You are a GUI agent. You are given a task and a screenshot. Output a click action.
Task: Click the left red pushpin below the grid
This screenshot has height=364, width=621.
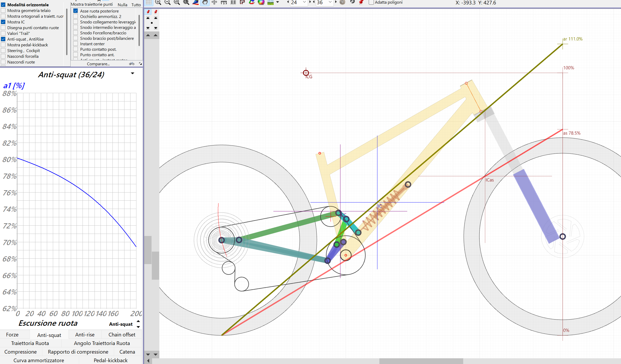pos(148,12)
